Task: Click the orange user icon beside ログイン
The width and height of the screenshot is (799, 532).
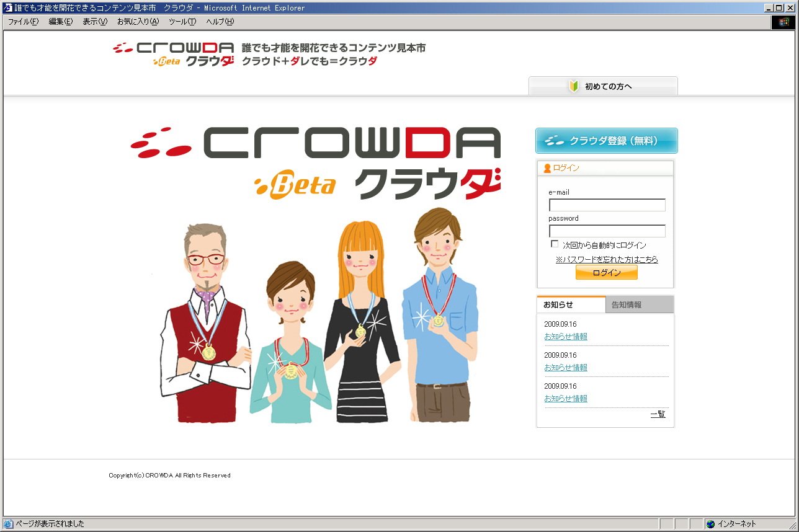Action: click(547, 168)
